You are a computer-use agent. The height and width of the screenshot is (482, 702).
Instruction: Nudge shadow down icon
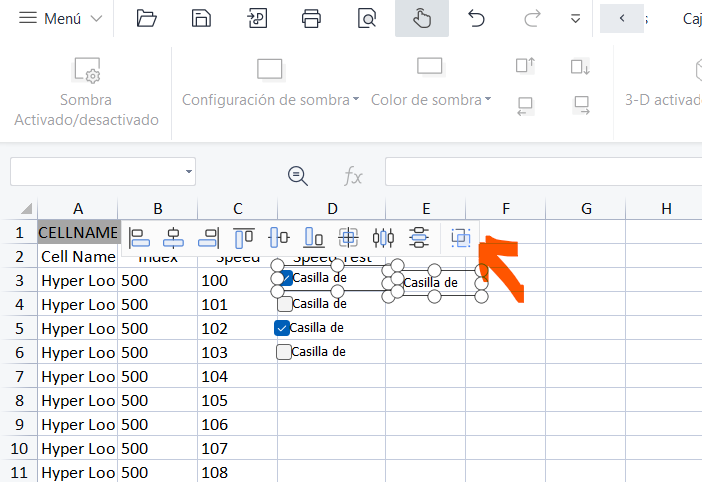tap(580, 67)
